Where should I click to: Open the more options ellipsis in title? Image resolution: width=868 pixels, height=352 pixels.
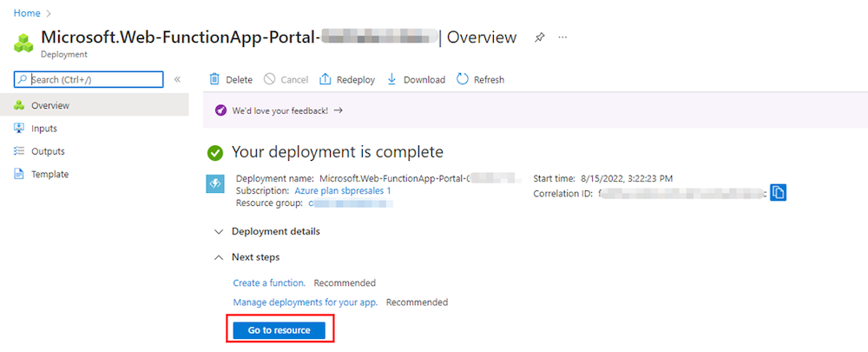563,37
